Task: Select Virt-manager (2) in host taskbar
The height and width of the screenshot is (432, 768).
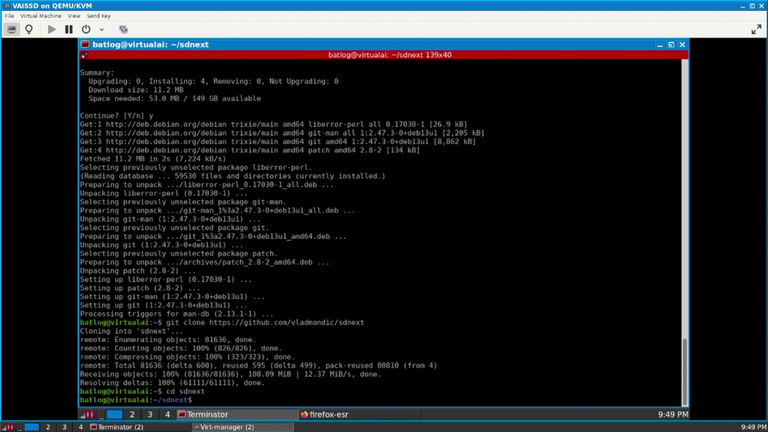Action: [242, 427]
